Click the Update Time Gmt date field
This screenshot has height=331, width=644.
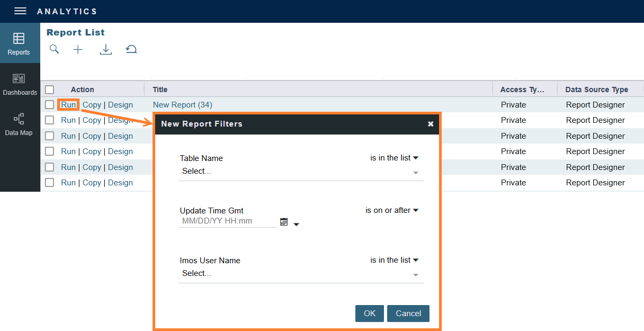pos(227,221)
